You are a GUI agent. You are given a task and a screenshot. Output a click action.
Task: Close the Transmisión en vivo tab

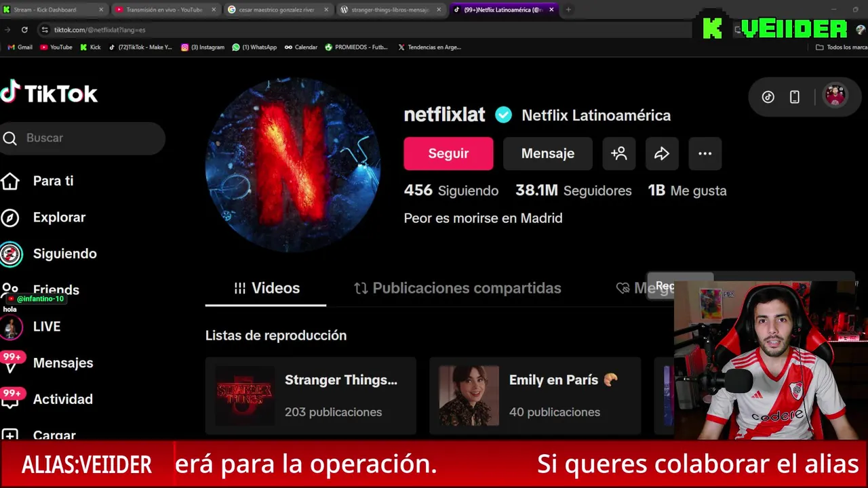214,9
